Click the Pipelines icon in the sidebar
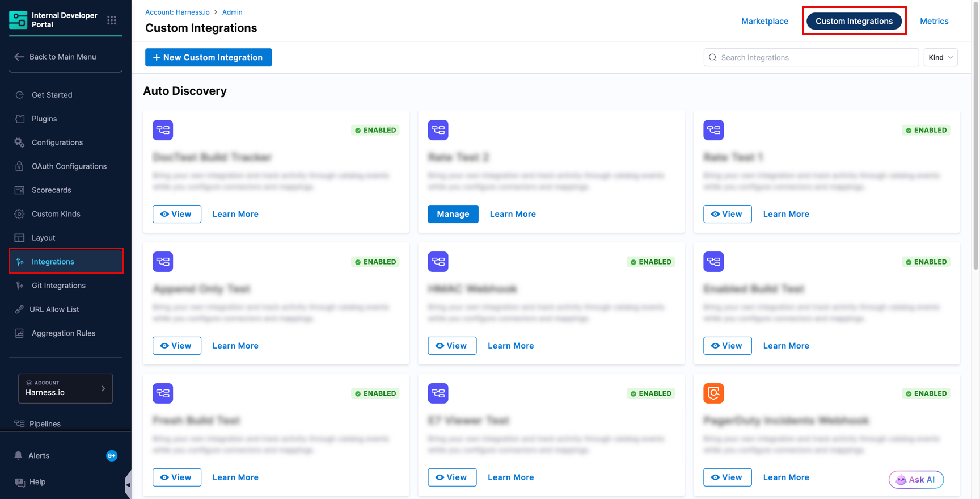 pyautogui.click(x=20, y=423)
